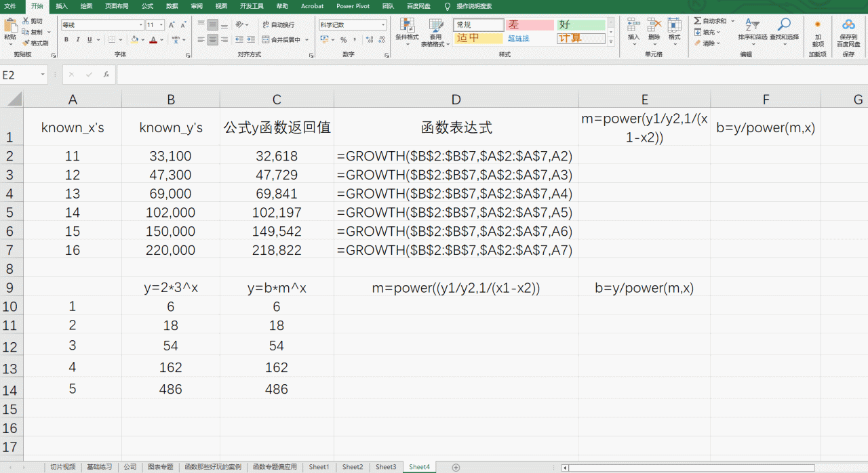The width and height of the screenshot is (868, 473).
Task: Open the number format dropdown (科学记数)
Action: pyautogui.click(x=383, y=25)
